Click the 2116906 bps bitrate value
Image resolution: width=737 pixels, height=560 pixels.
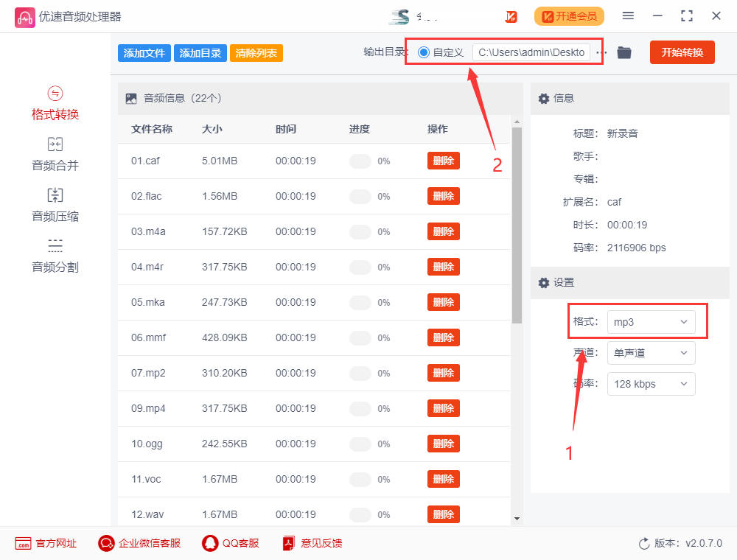[637, 248]
